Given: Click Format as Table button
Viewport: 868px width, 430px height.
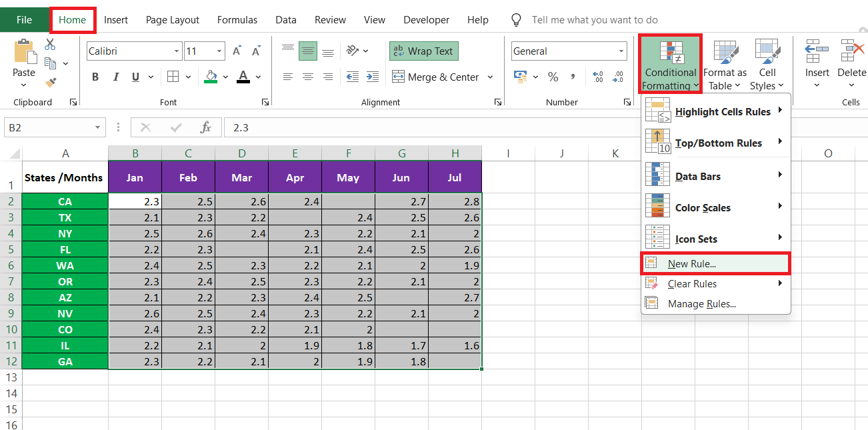Looking at the screenshot, I should click(725, 65).
